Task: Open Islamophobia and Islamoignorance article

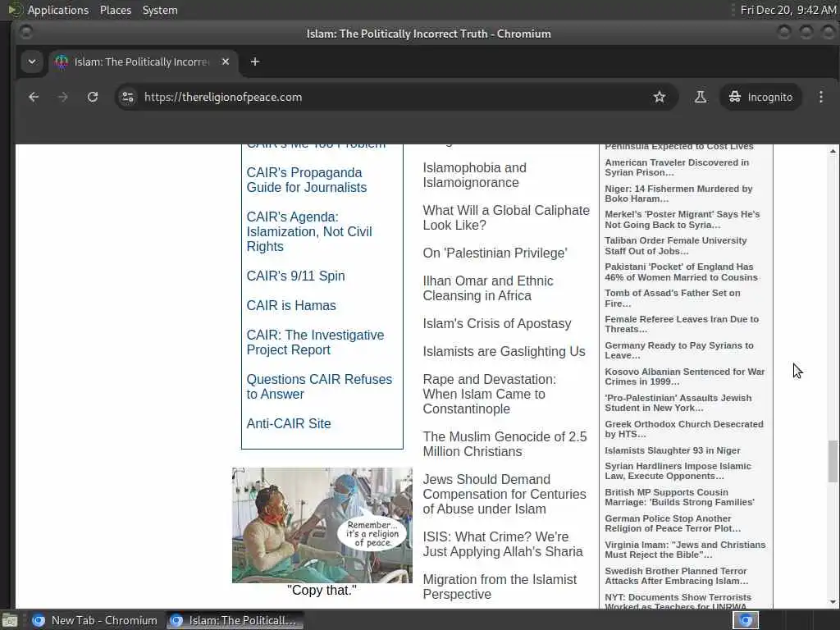Action: click(x=475, y=175)
